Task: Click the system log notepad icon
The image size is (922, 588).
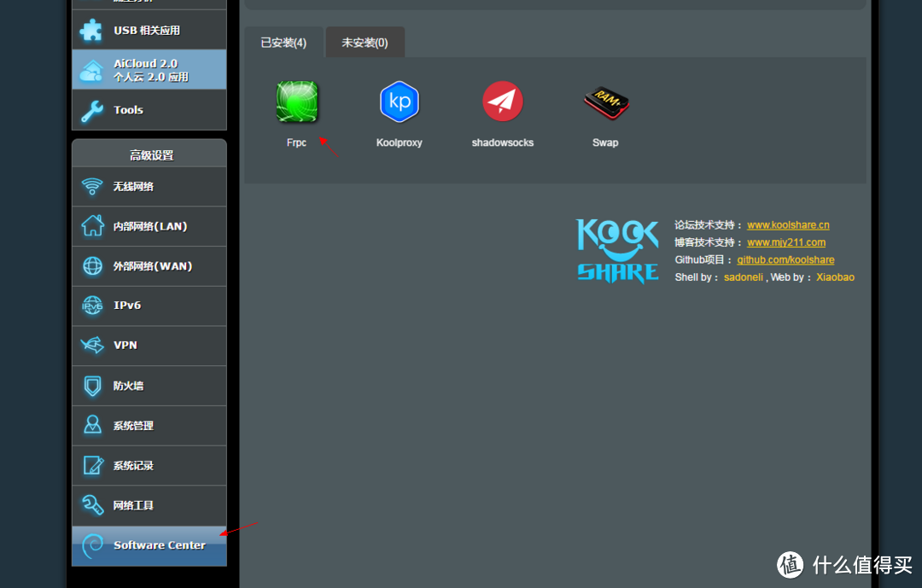Action: coord(93,465)
